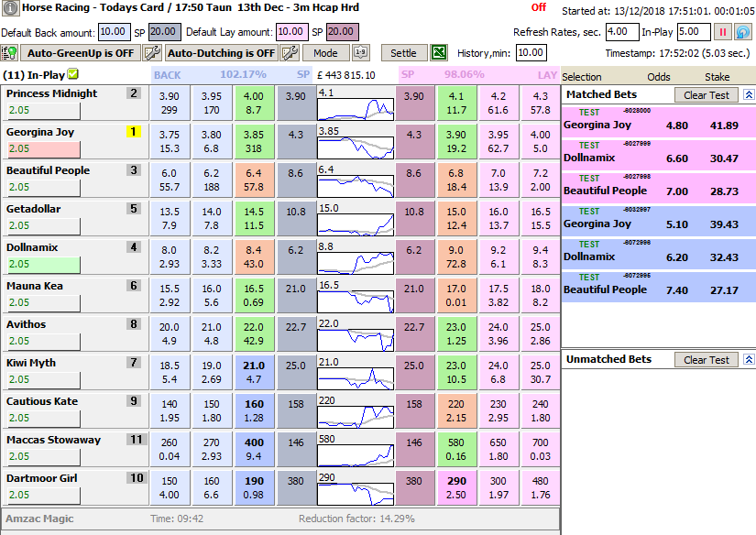The height and width of the screenshot is (535, 756).
Task: Click the LAY column header
Action: click(545, 74)
